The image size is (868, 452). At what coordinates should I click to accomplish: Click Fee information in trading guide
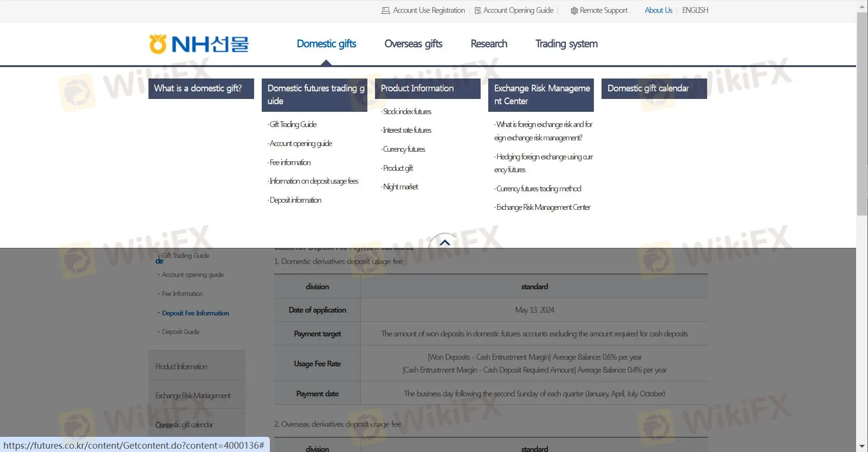(x=290, y=162)
